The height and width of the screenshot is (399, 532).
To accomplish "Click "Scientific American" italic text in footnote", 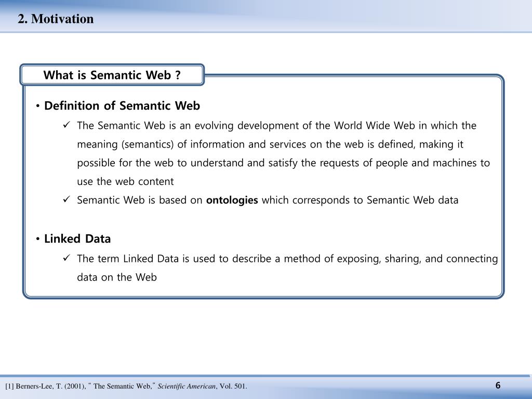I will click(x=187, y=386).
